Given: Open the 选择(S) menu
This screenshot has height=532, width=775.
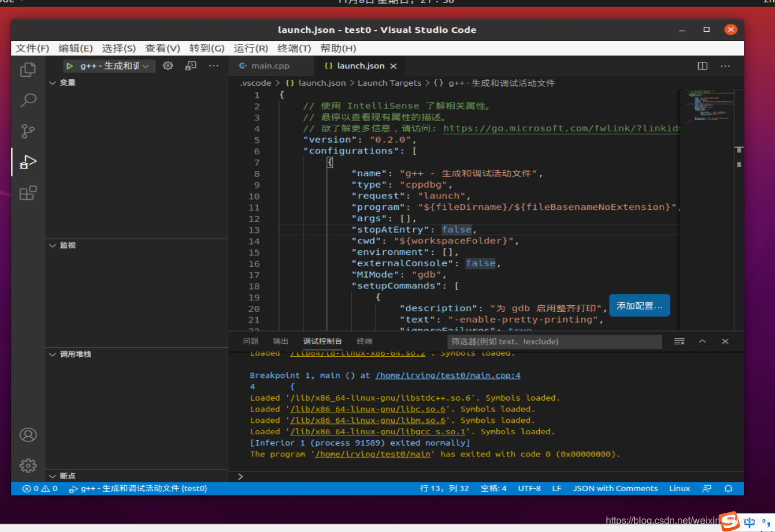Looking at the screenshot, I should pos(119,49).
